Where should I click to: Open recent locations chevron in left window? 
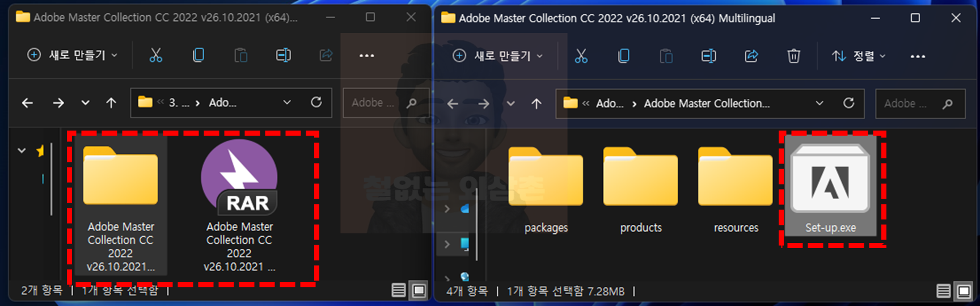click(x=85, y=103)
